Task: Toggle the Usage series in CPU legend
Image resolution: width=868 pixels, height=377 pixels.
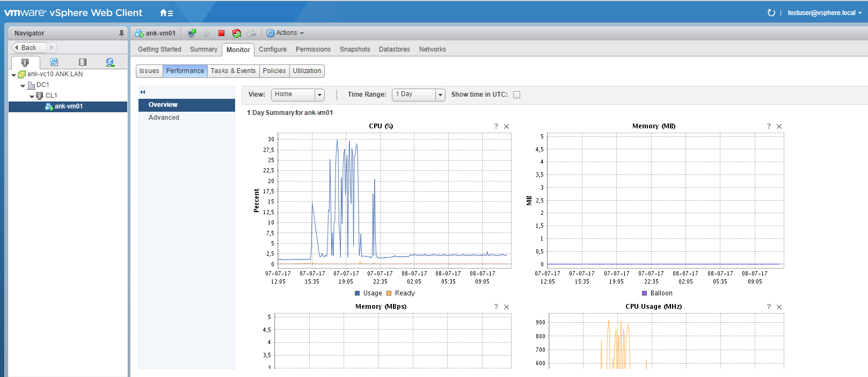Action: (368, 293)
